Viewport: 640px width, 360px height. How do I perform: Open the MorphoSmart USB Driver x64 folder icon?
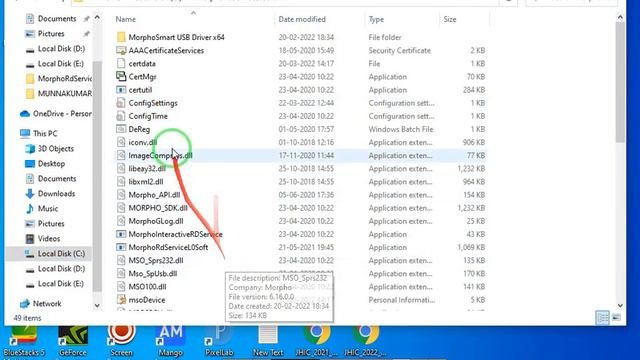pyautogui.click(x=121, y=37)
